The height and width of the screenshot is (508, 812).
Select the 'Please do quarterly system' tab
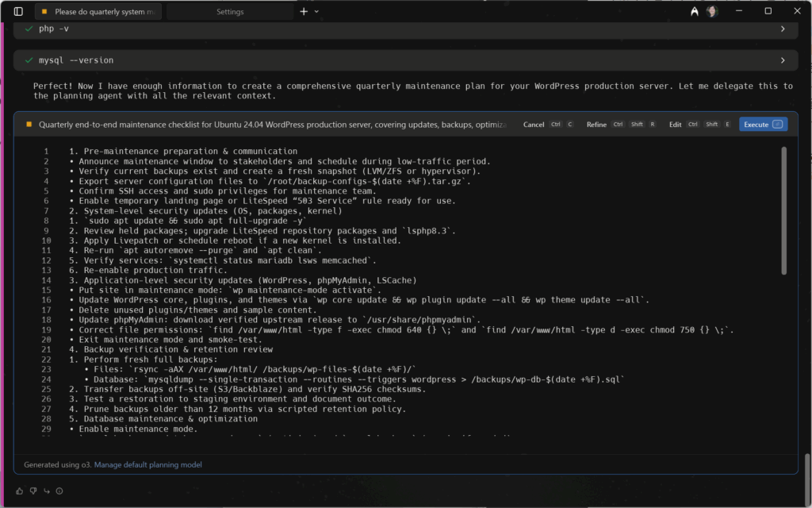(x=98, y=11)
